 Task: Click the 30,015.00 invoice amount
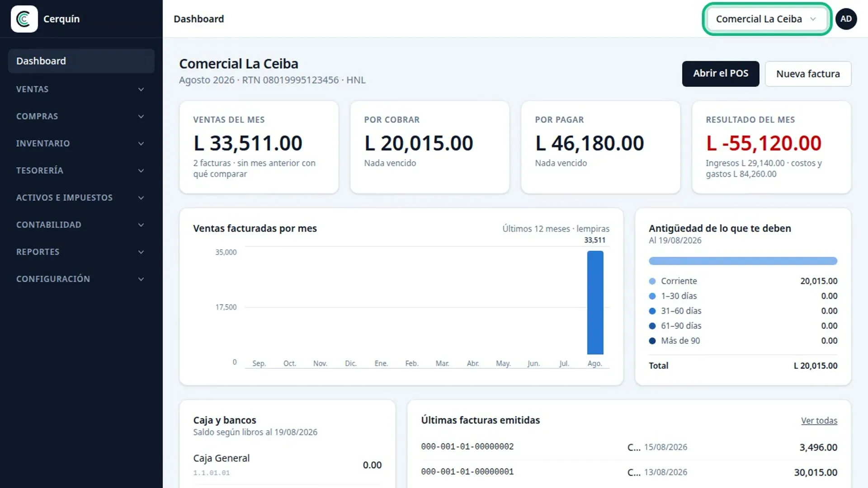[816, 472]
